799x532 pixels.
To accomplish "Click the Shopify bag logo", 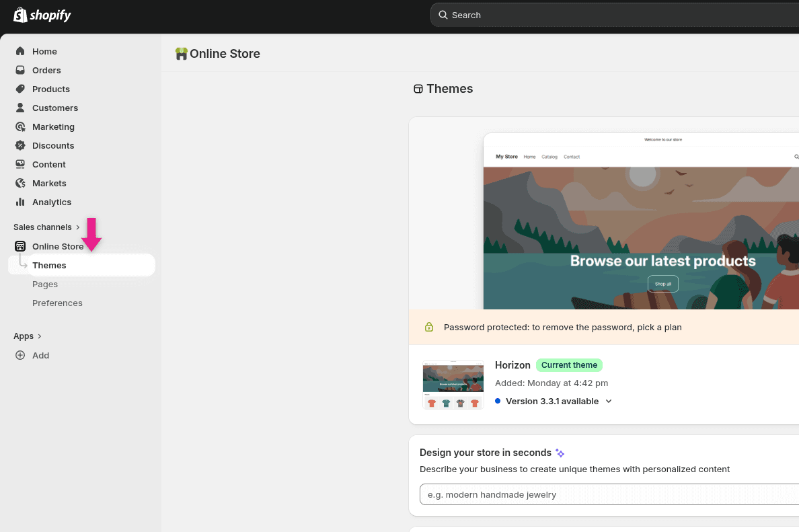I will click(x=20, y=14).
